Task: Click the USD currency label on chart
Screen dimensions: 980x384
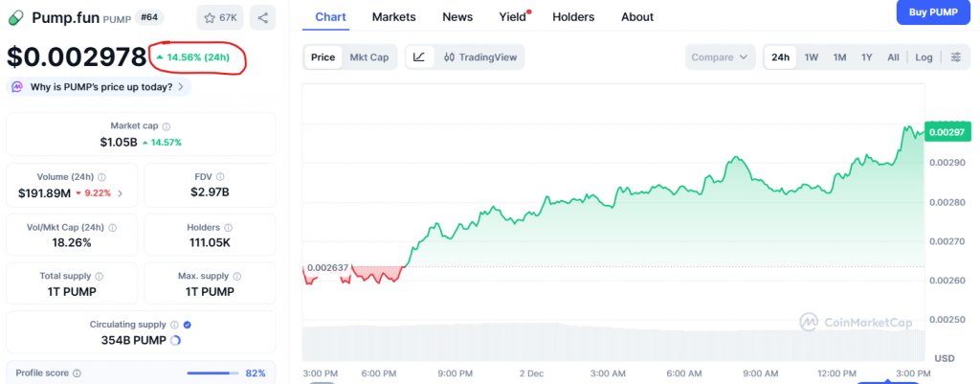Action: click(x=944, y=358)
